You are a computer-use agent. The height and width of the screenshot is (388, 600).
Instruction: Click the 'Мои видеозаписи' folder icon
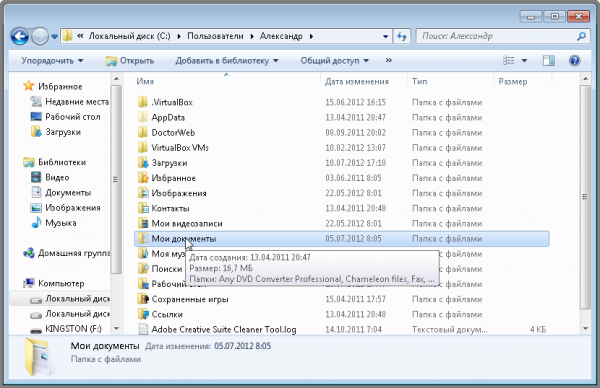pos(143,223)
